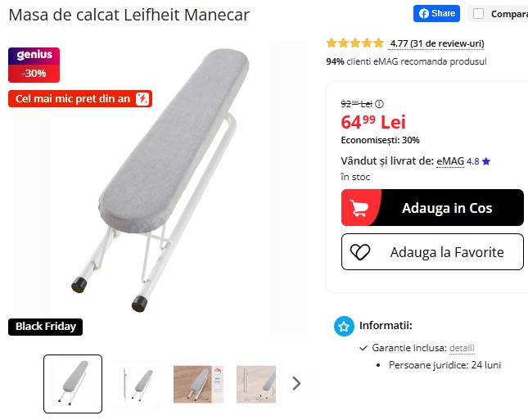Viewport: 528px width, 420px height.
Task: Click the lightning icon on price badge
Action: pyautogui.click(x=142, y=99)
